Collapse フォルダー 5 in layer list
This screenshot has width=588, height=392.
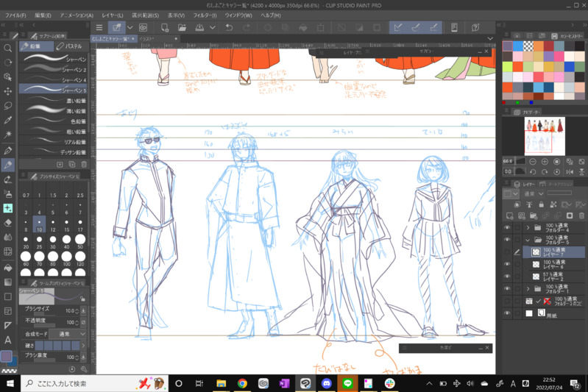point(528,240)
